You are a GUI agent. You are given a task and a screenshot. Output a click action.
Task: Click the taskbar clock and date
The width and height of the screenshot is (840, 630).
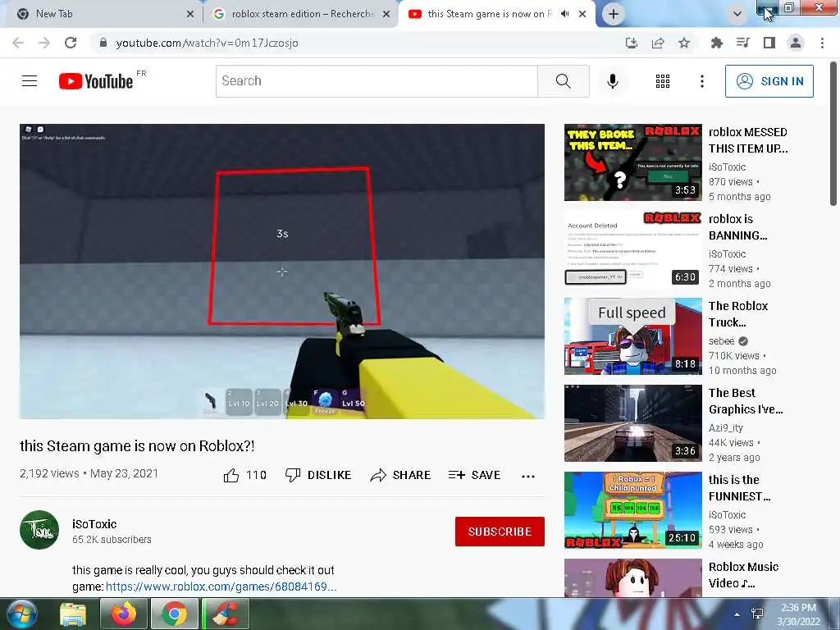coord(798,614)
